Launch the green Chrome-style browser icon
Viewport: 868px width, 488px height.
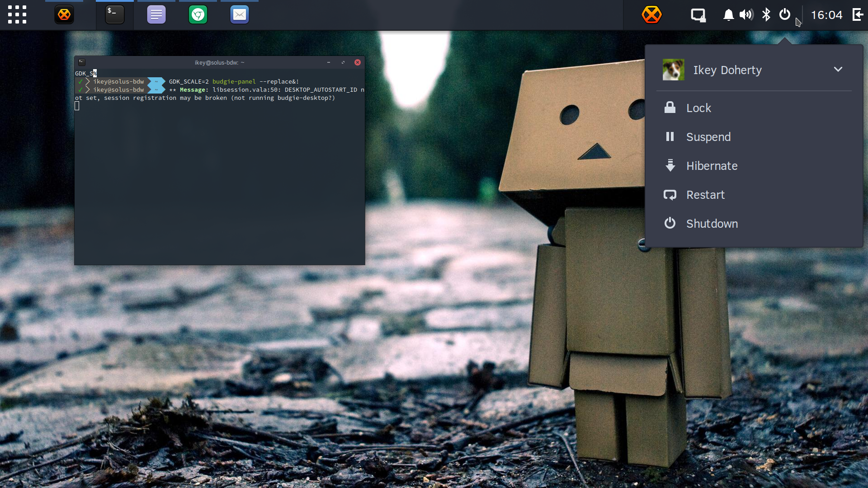click(x=198, y=15)
